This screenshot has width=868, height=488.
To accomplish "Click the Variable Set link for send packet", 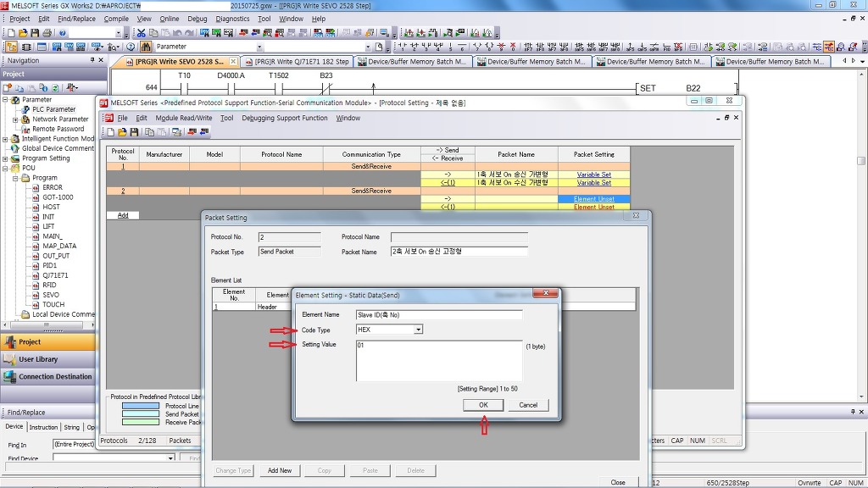I will pos(593,174).
